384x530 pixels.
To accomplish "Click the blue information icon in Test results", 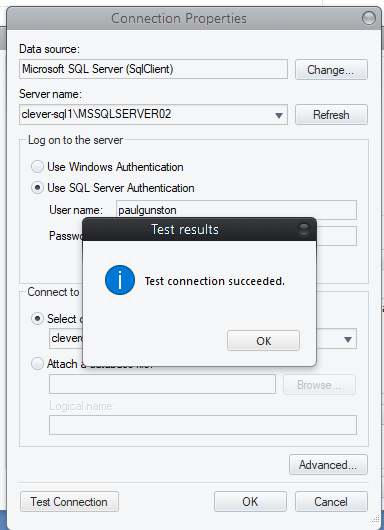I will click(120, 280).
